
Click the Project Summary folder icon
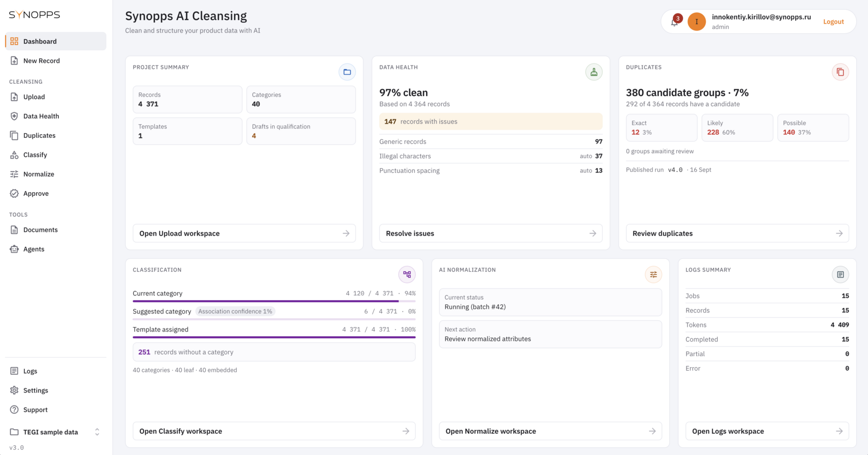(x=347, y=72)
